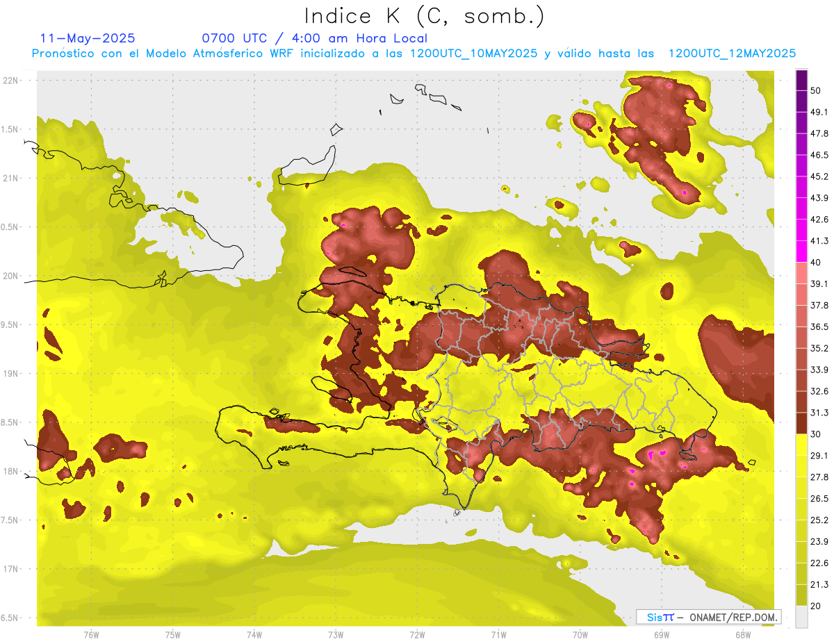Click the color scale value 39.1
Image resolution: width=834 pixels, height=644 pixels.
point(819,283)
